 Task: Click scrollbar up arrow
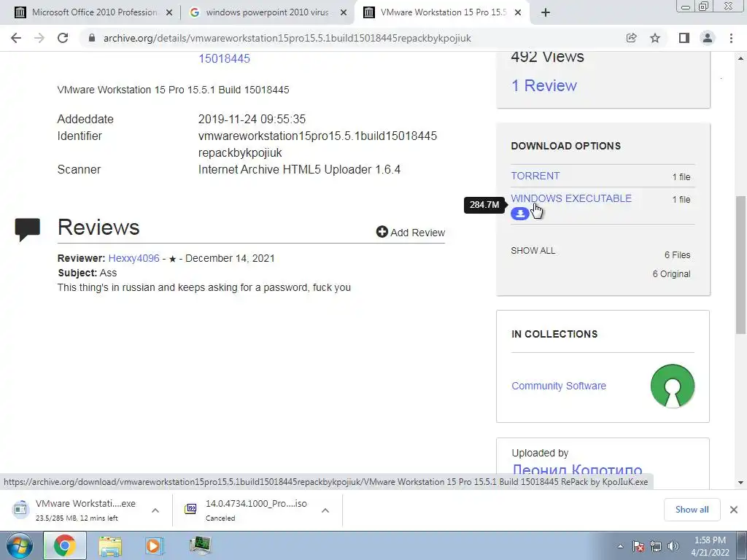741,58
